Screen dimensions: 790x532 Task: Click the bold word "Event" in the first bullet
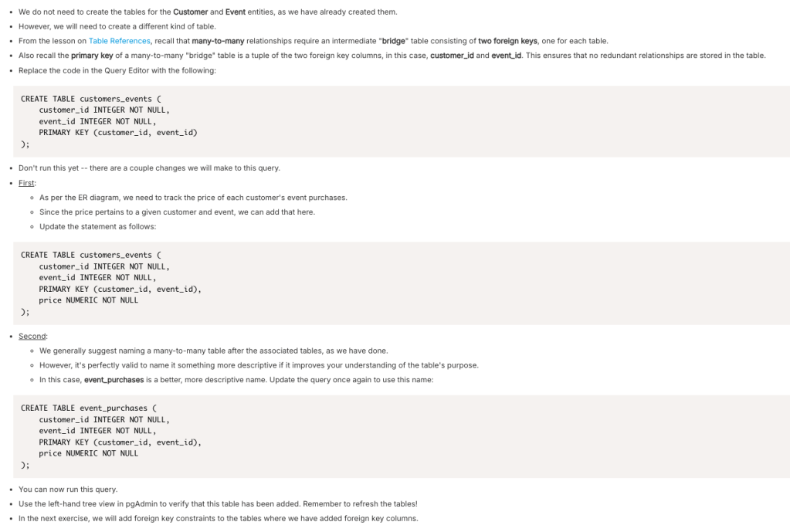236,12
